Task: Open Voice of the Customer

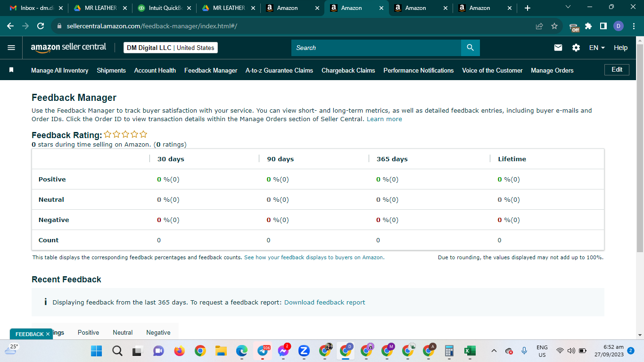Action: 492,70
